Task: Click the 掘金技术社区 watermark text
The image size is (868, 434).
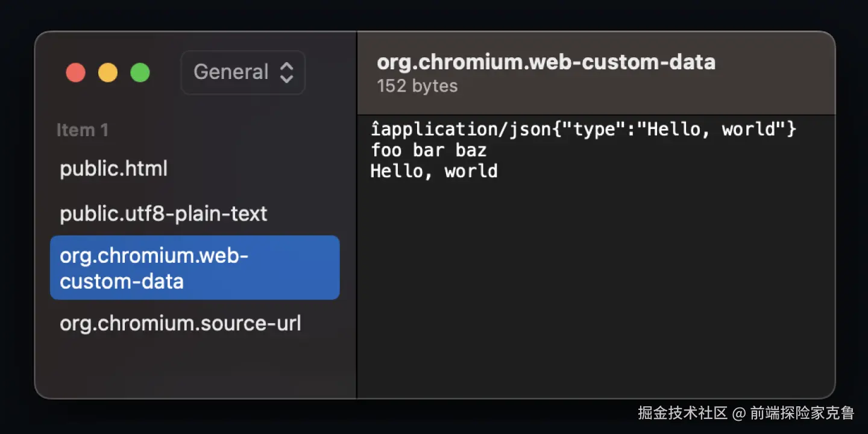Action: [683, 413]
